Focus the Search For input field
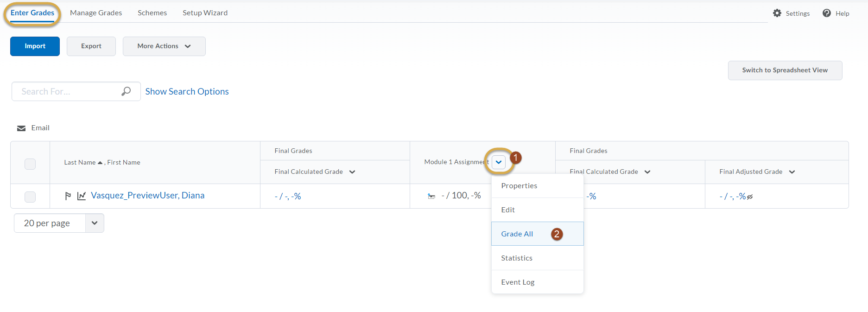Image resolution: width=868 pixels, height=312 pixels. coord(67,91)
